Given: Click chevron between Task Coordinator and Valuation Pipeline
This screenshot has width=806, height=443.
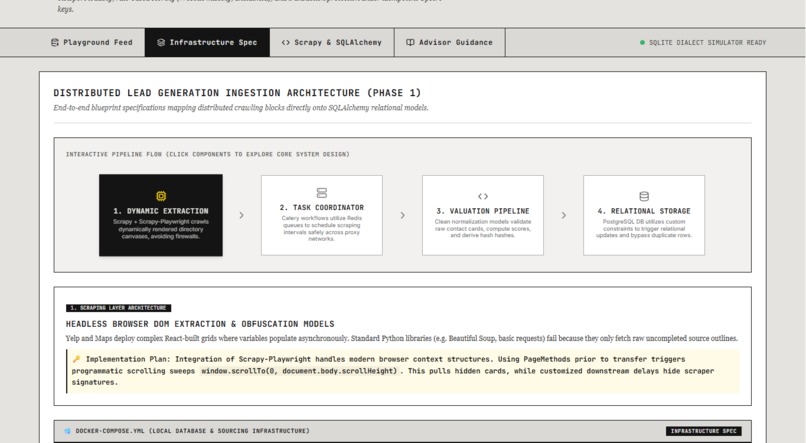Looking at the screenshot, I should [402, 215].
